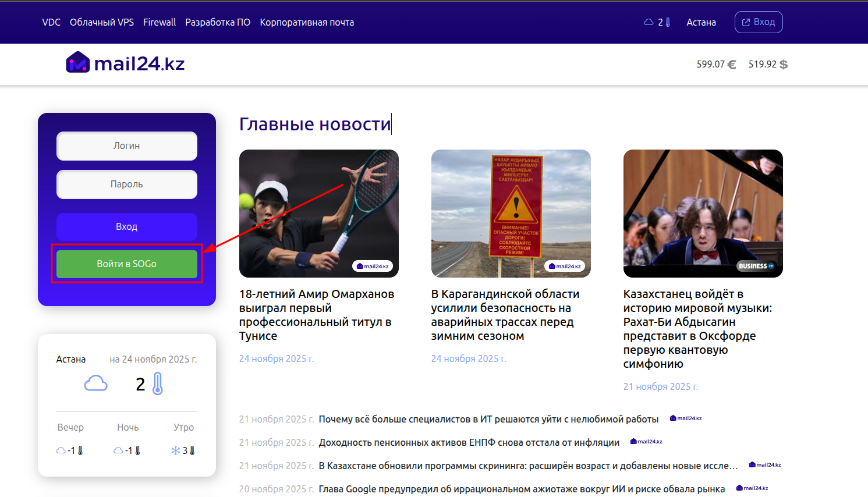Click the cloud weather icon in top bar

click(649, 22)
